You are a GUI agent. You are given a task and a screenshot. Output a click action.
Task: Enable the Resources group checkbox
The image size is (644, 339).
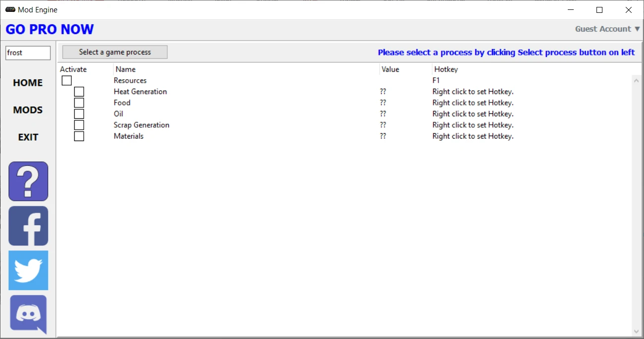(x=67, y=80)
